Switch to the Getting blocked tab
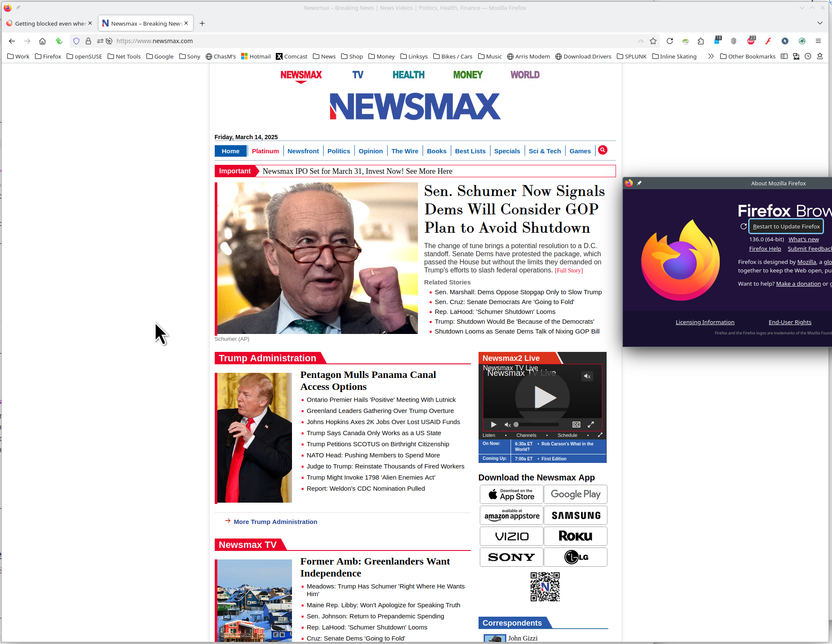832x644 pixels. 47,23
